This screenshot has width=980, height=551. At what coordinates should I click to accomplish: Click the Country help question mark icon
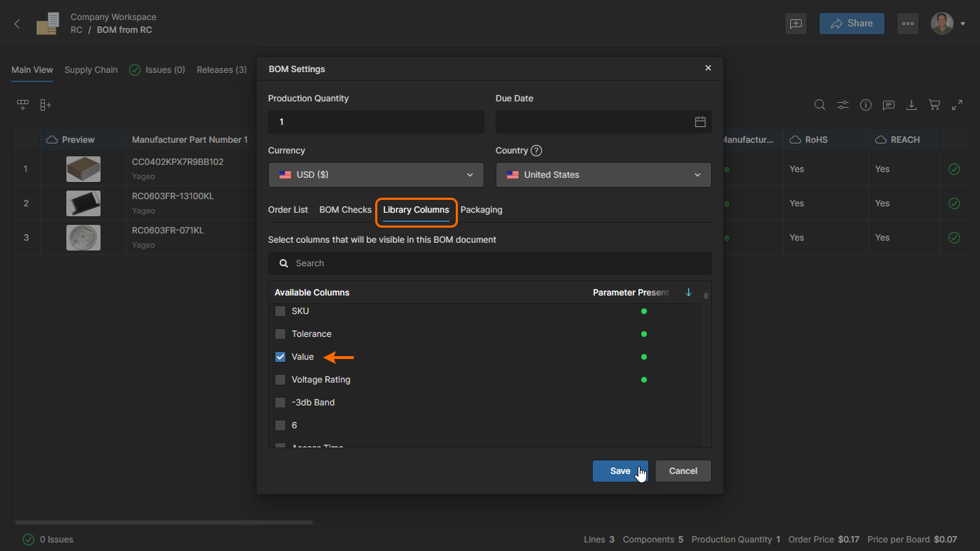536,151
